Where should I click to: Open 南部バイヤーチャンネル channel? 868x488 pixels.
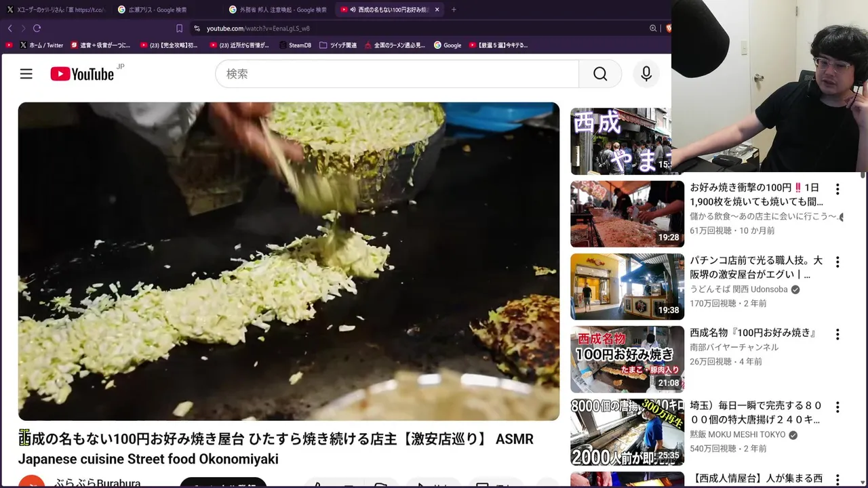[x=734, y=347]
